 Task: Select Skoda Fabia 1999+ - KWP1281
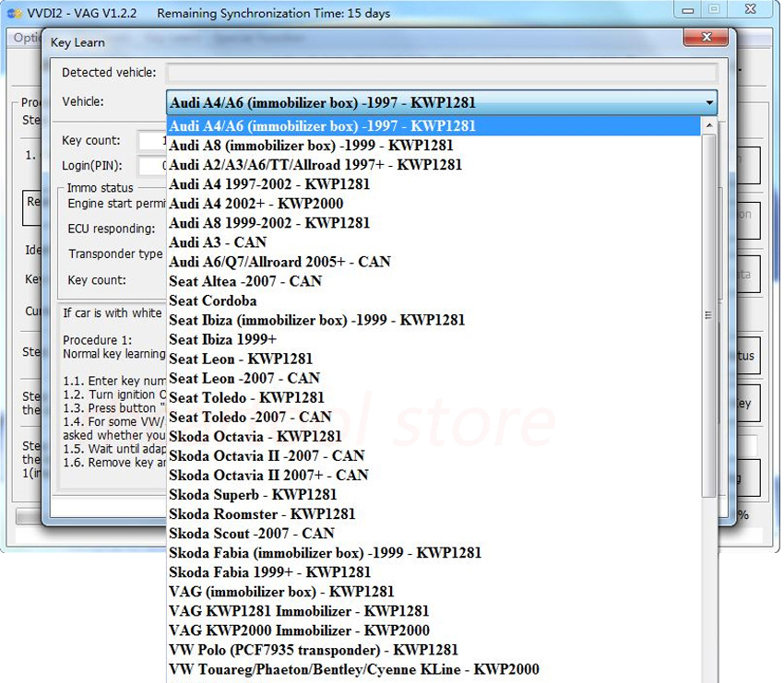pos(434,572)
